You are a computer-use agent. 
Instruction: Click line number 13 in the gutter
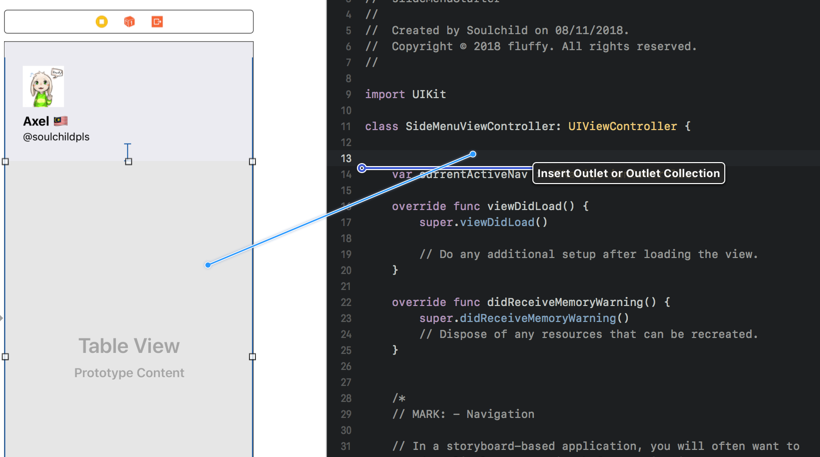346,158
